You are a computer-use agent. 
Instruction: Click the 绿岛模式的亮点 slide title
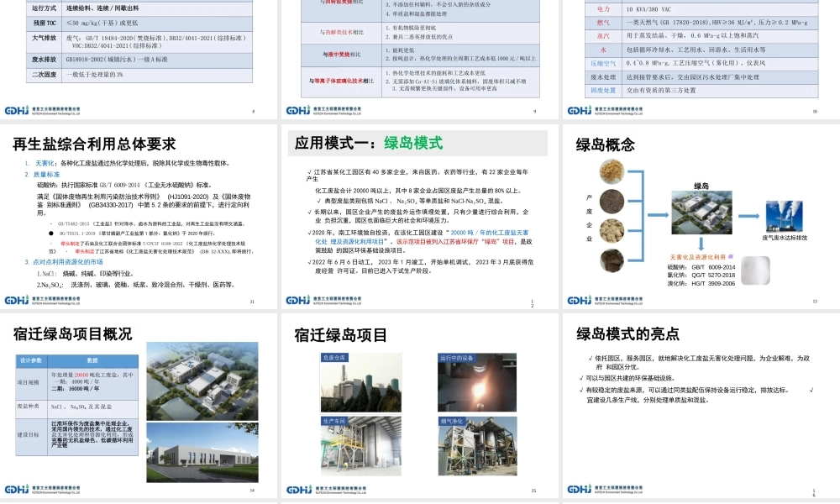click(x=627, y=334)
